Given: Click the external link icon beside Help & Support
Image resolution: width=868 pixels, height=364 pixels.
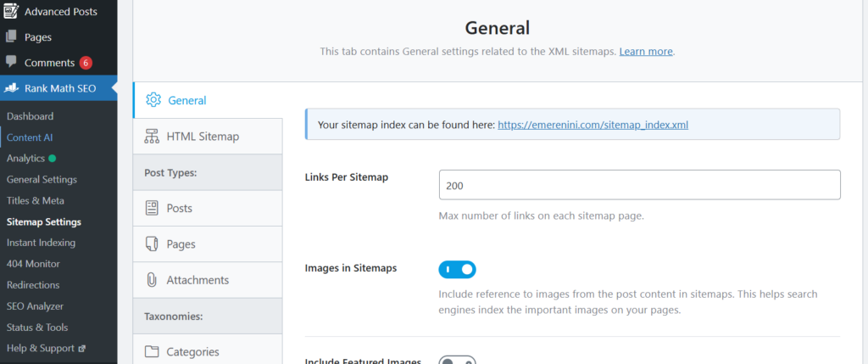Looking at the screenshot, I should tap(82, 349).
